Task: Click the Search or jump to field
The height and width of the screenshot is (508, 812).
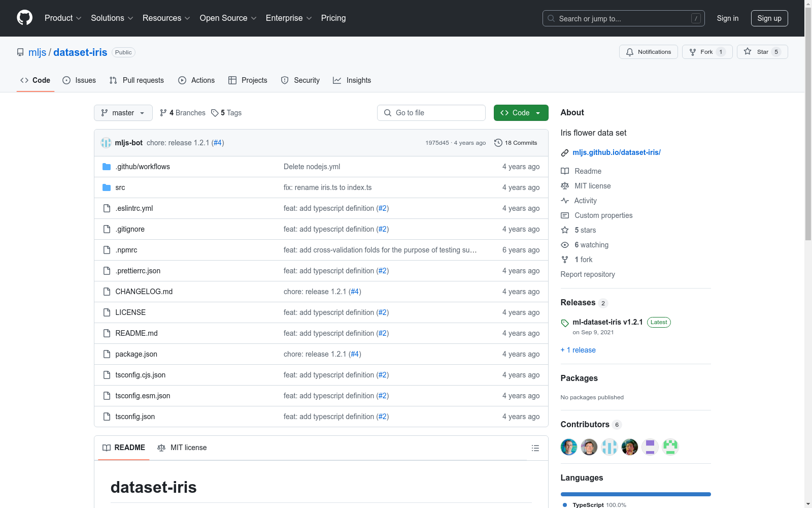Action: 624,18
